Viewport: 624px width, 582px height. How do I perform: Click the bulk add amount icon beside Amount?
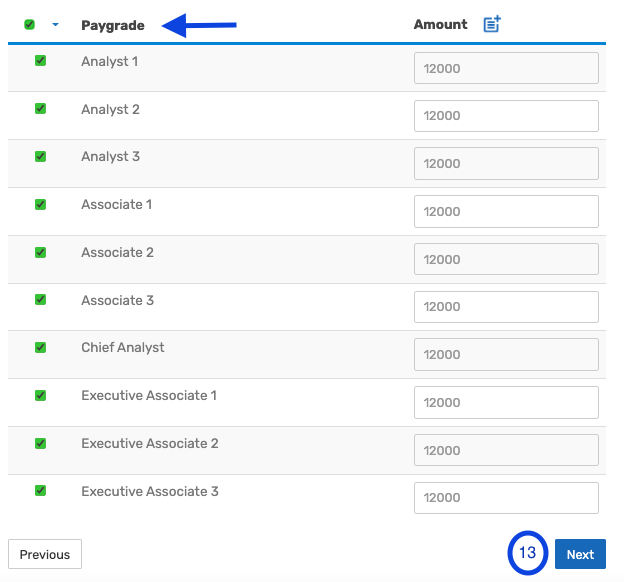(492, 24)
